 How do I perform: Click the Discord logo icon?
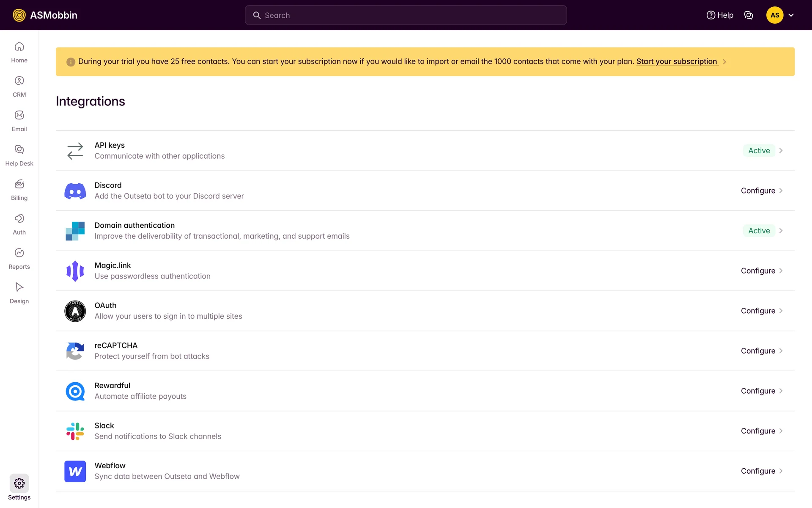point(75,191)
